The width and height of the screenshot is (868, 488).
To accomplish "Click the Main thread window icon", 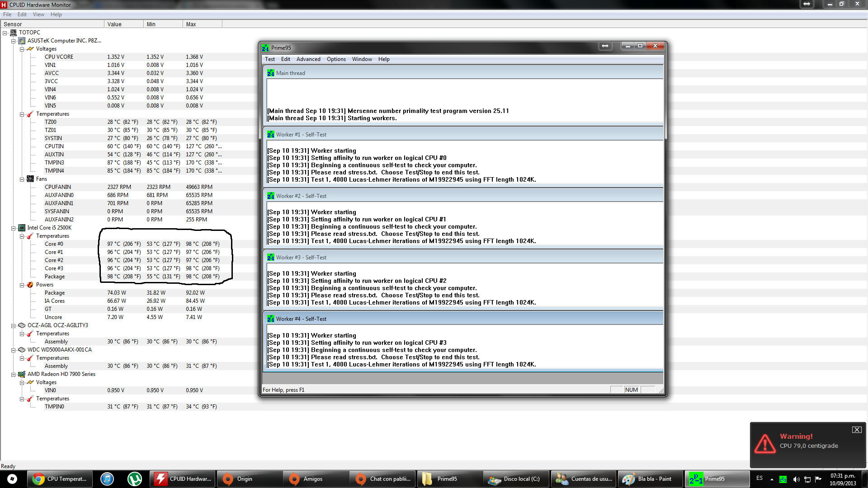I will click(271, 73).
